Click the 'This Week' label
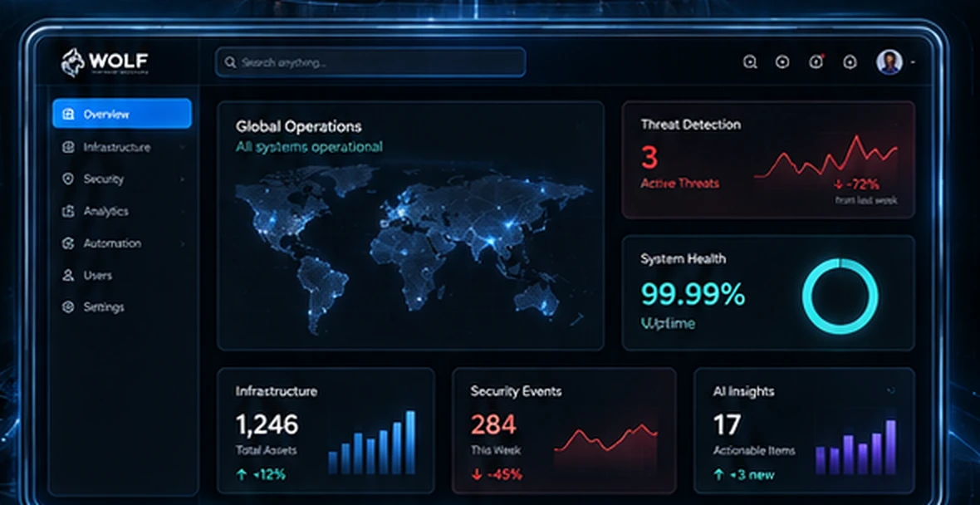Viewport: 980px width, 505px height. (x=496, y=450)
